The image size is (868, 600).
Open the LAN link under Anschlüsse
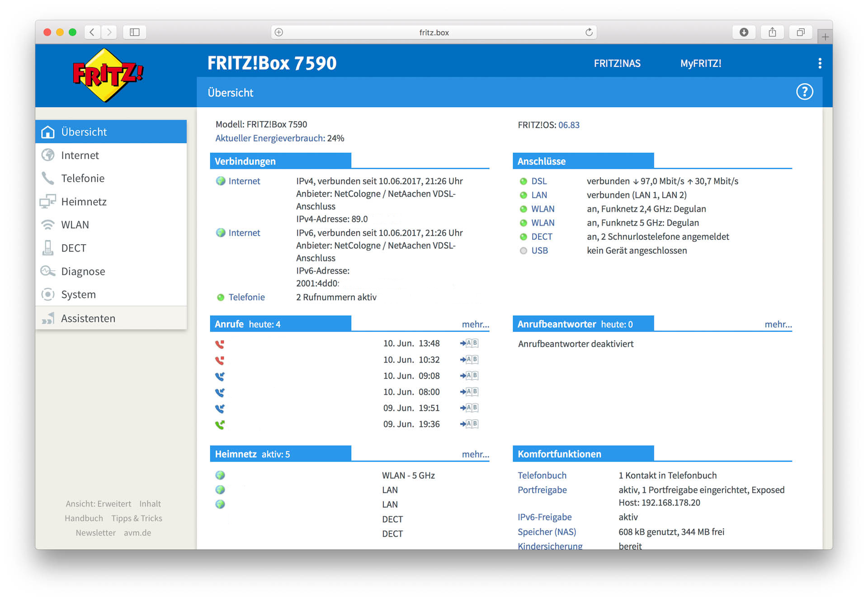coord(539,195)
